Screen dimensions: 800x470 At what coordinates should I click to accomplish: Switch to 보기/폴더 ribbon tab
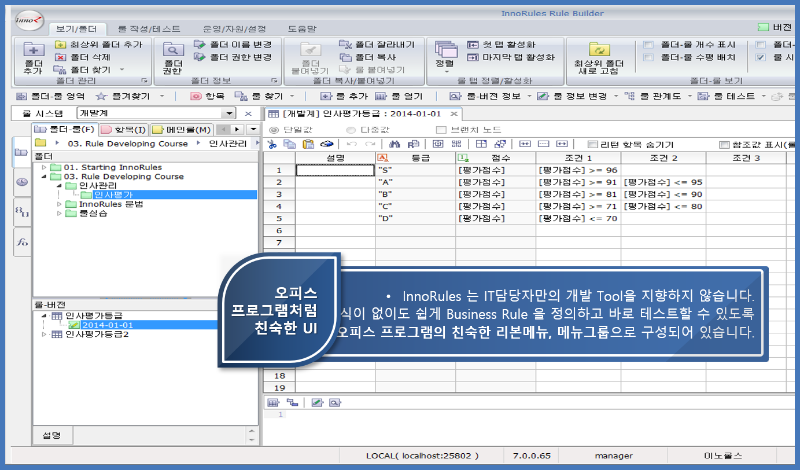[x=77, y=29]
